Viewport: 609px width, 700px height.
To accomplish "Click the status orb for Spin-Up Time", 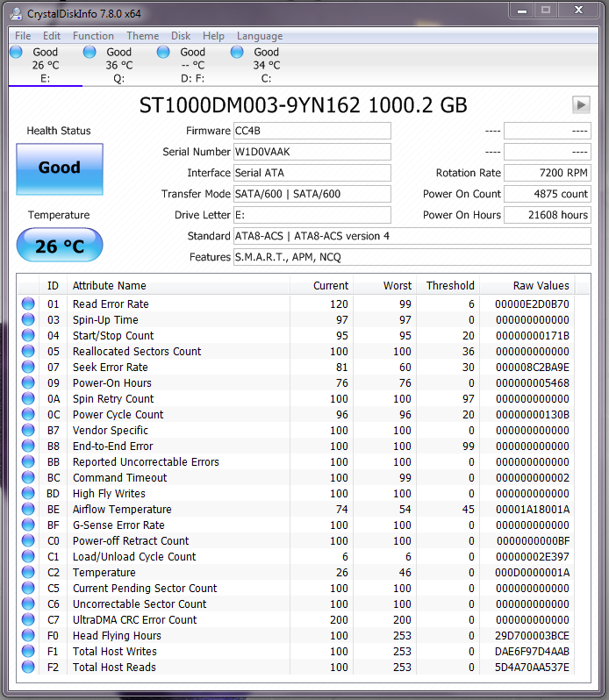I will coord(28,319).
